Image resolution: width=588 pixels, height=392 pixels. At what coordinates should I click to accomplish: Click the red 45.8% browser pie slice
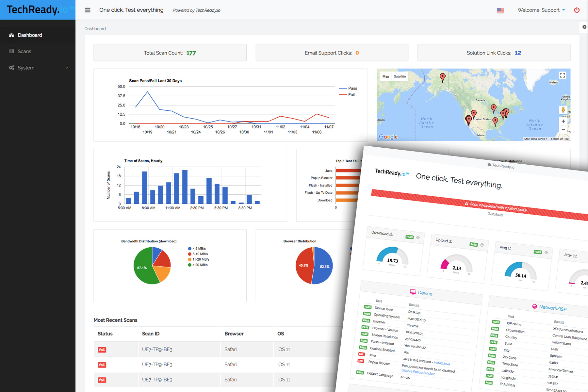tap(304, 265)
